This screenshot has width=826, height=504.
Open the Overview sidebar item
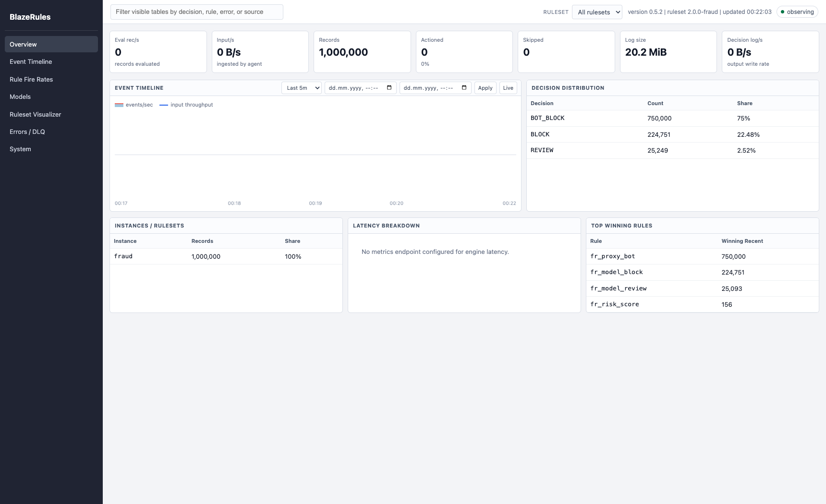coord(51,44)
